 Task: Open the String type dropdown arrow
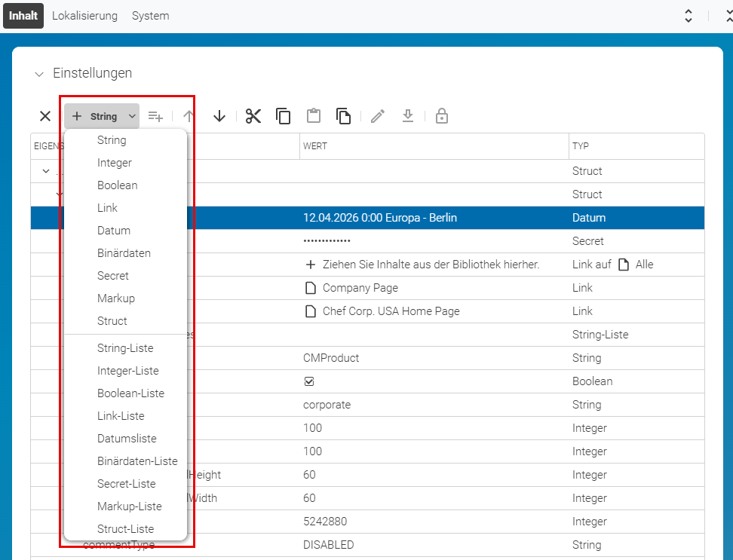[132, 116]
